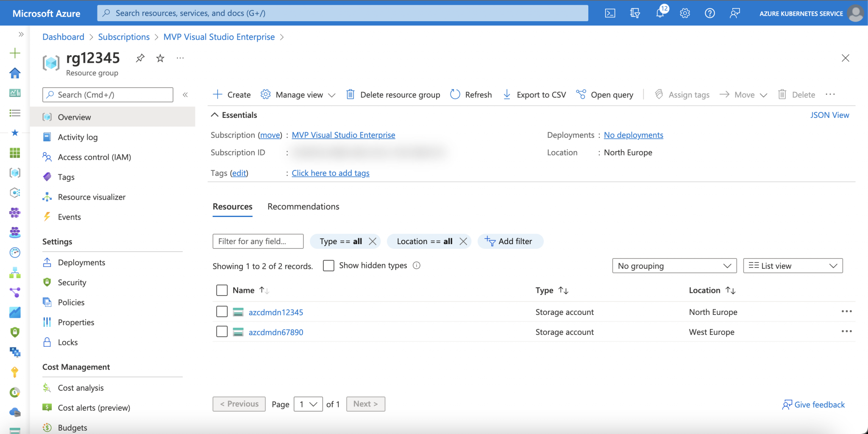Screen dimensions: 868x434
Task: Open the feedback icon in top bar
Action: pos(735,13)
